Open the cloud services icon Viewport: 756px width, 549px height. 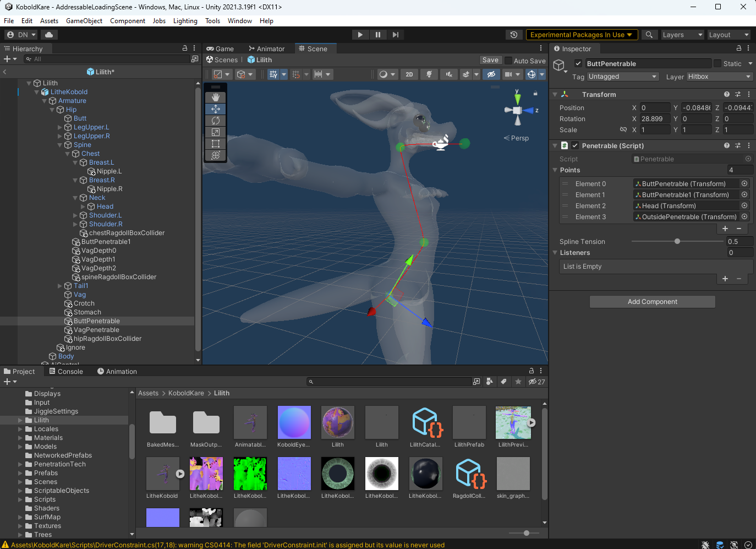tap(49, 35)
